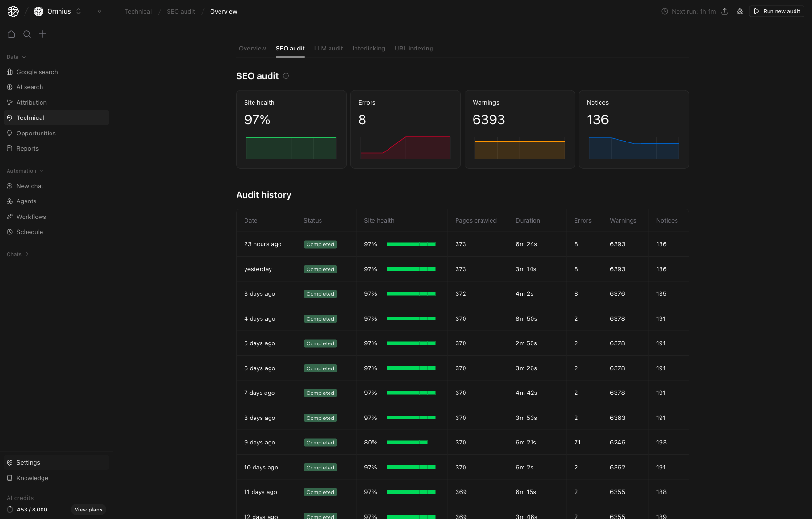Expand the Chats section
Screen dimensions: 812x519
(x=17, y=254)
